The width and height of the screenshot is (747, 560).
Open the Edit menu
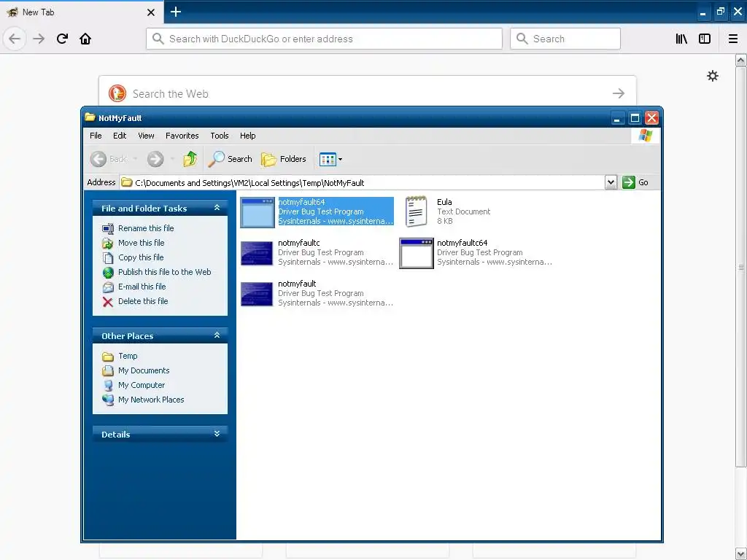coord(120,136)
